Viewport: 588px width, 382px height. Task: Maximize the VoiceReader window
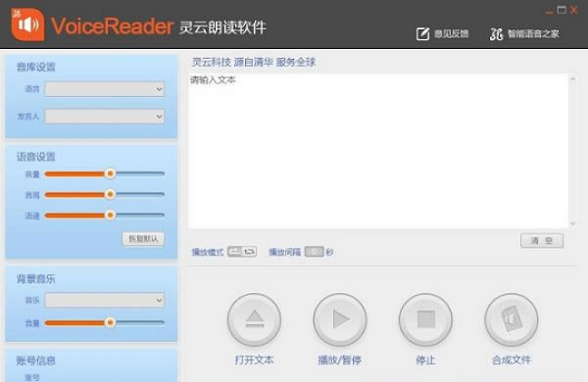click(x=562, y=10)
